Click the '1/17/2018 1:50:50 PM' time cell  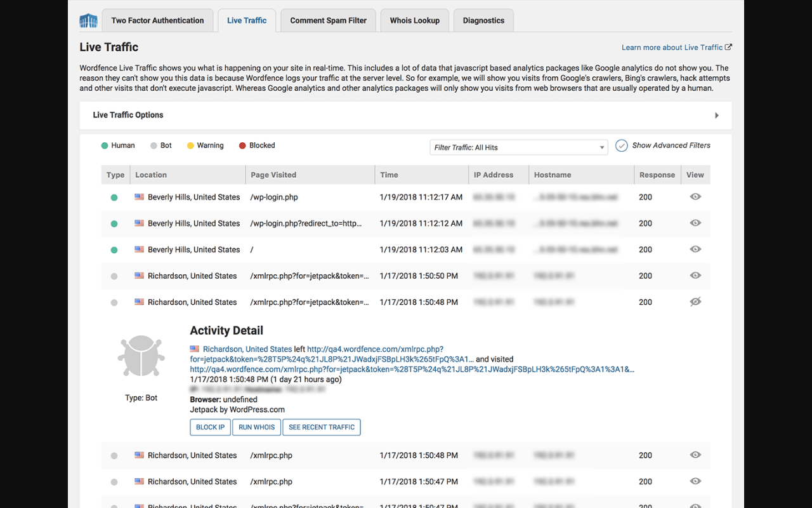tap(419, 276)
